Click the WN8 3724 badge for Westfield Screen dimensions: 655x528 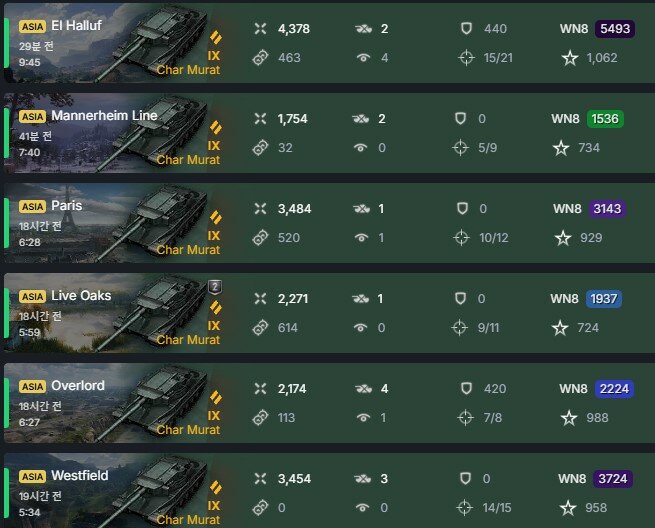(x=612, y=479)
